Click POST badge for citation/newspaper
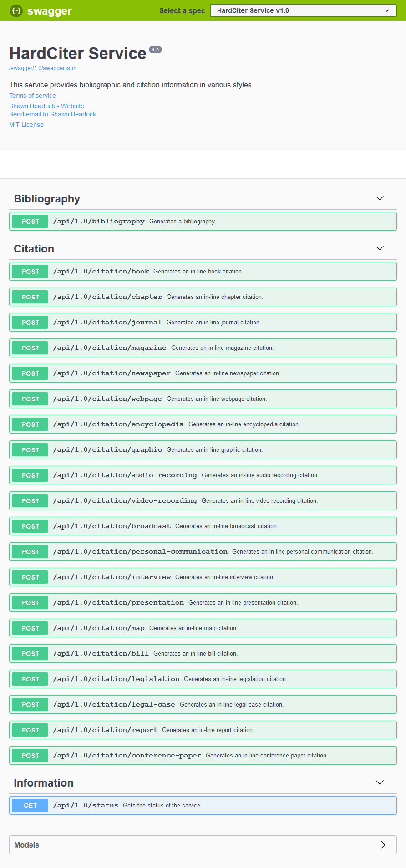 30,373
